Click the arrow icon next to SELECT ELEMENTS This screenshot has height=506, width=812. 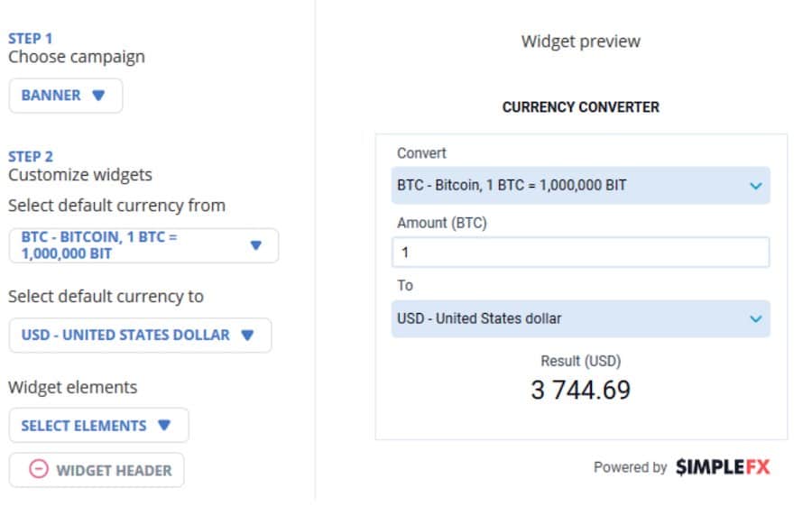click(164, 426)
